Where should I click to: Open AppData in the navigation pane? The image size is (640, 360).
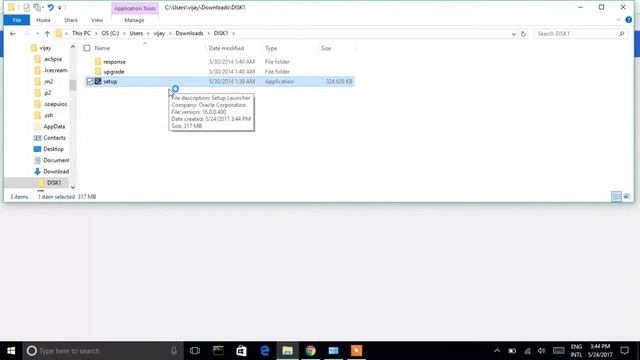54,127
